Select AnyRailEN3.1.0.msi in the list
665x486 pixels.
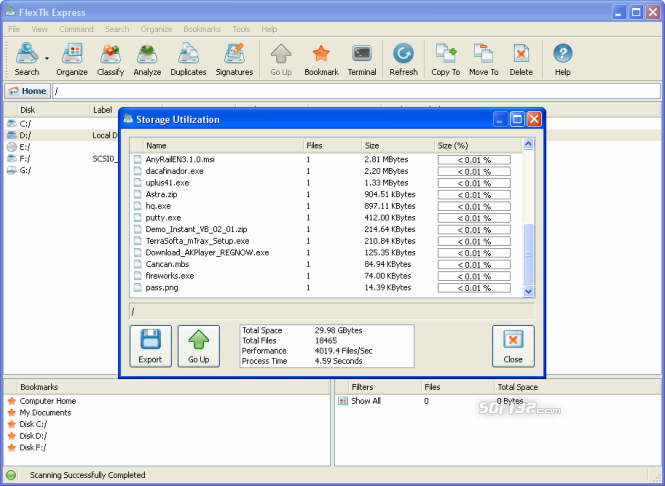click(326, 159)
